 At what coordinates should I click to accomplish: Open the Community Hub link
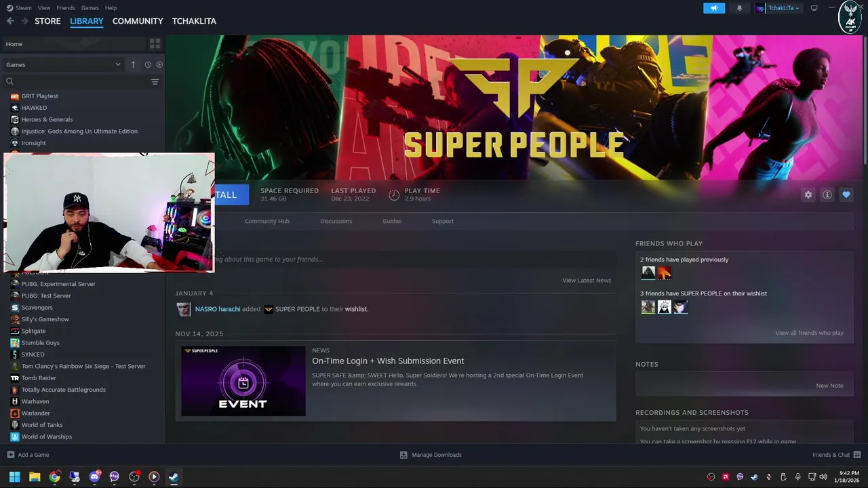(267, 221)
